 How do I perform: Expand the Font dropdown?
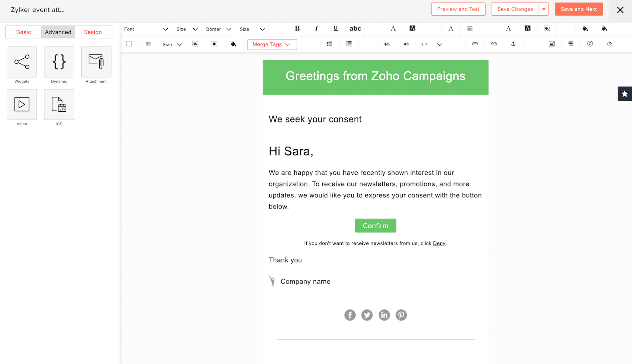pos(146,29)
